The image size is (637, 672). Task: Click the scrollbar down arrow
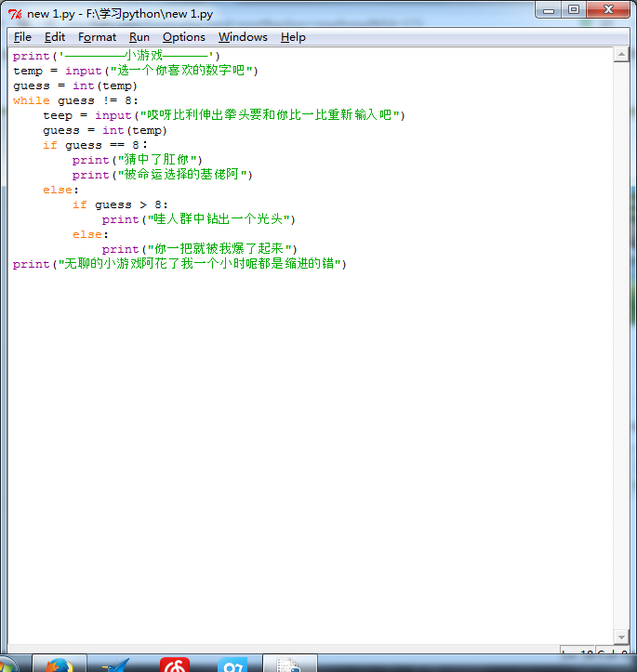tap(622, 637)
